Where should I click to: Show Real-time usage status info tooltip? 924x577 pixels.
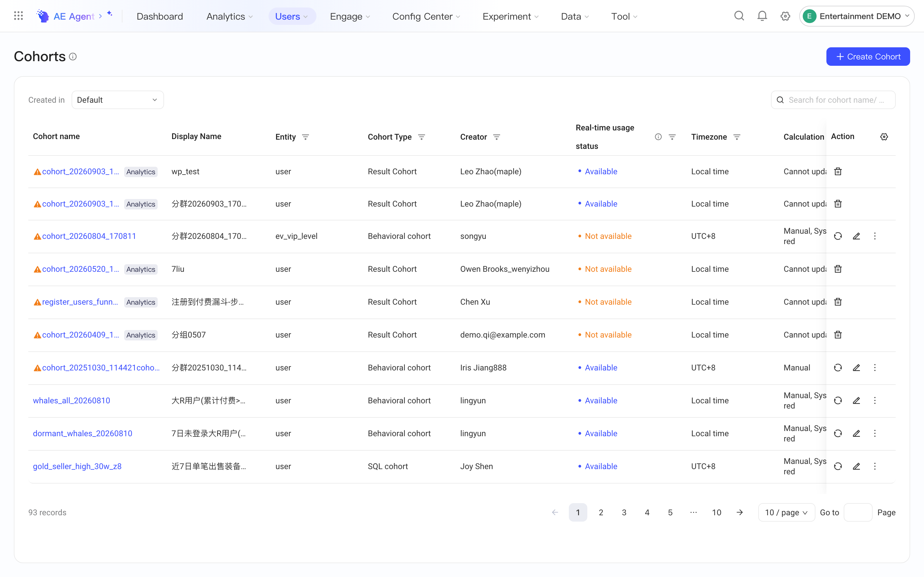[x=658, y=137]
